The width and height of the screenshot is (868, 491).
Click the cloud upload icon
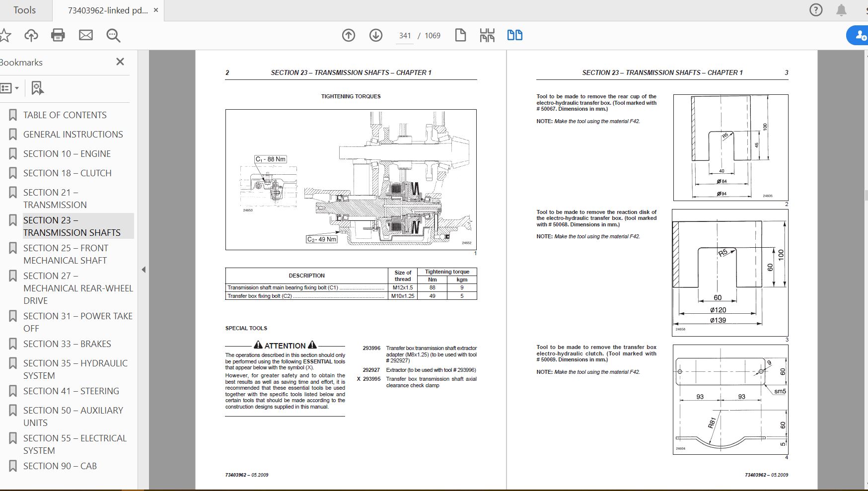[31, 35]
